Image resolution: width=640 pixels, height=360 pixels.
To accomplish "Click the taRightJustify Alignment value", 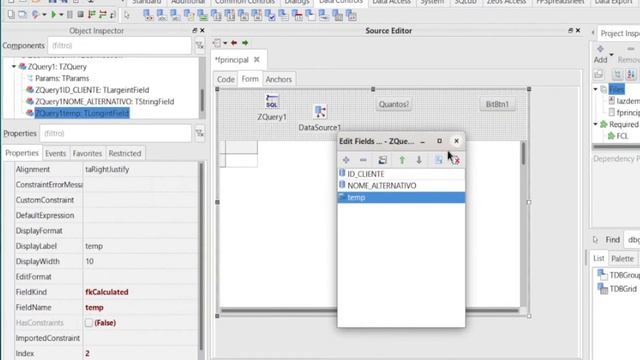I will tap(107, 169).
